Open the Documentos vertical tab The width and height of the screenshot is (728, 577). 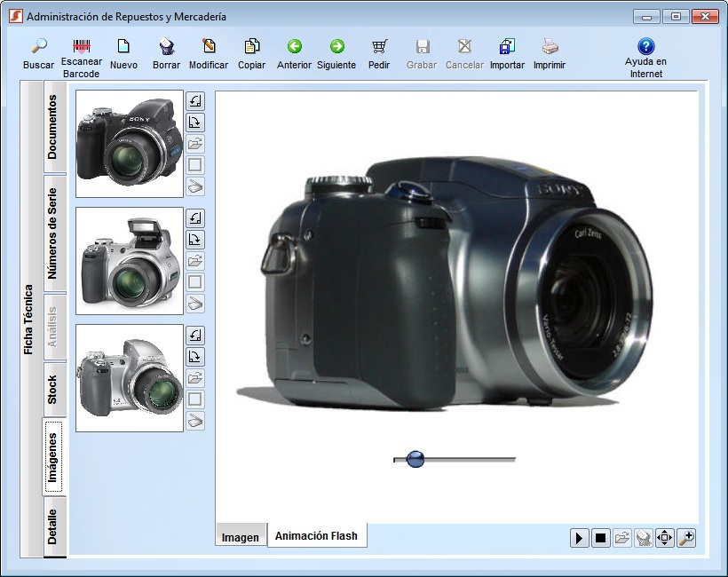tap(55, 126)
